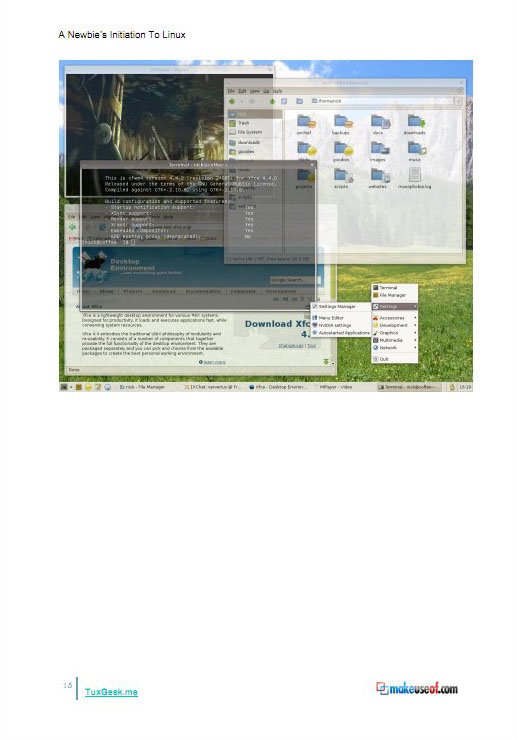Open the file manager Edit menu
This screenshot has width=518, height=740.
point(242,91)
